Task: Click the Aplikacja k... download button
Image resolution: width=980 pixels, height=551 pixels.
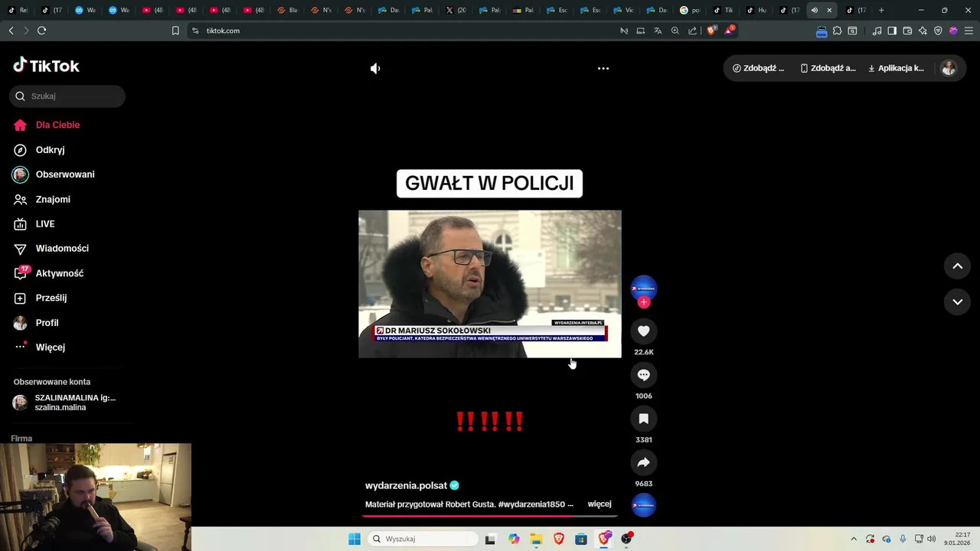Action: click(x=896, y=68)
